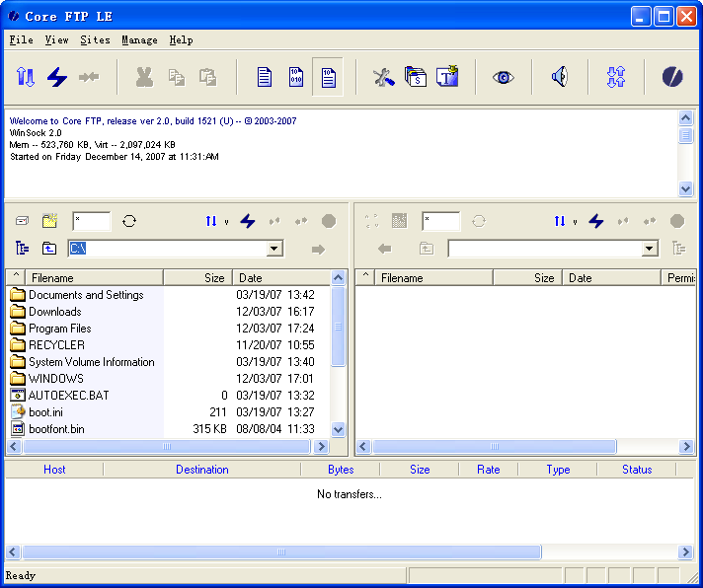703x588 pixels.
Task: Click local list horizontal scroll right arrow
Action: click(321, 447)
